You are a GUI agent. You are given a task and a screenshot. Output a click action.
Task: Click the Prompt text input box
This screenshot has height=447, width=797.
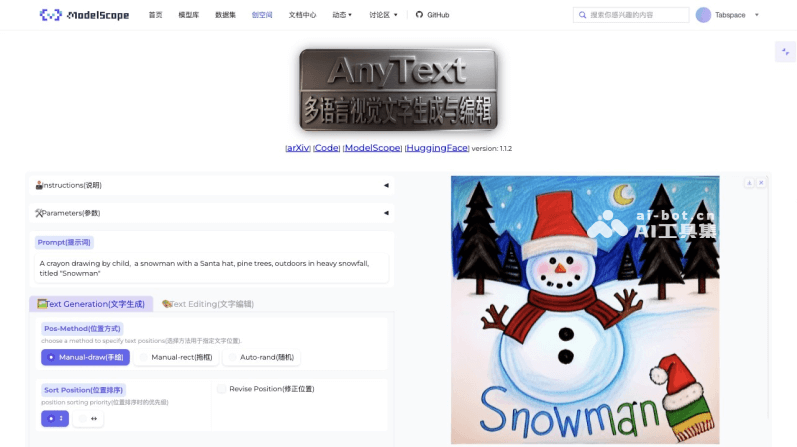pos(210,268)
